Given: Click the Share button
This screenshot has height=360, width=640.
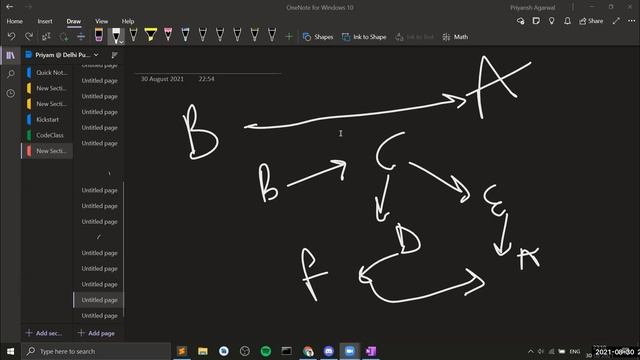Looking at the screenshot, I should pyautogui.click(x=591, y=21).
